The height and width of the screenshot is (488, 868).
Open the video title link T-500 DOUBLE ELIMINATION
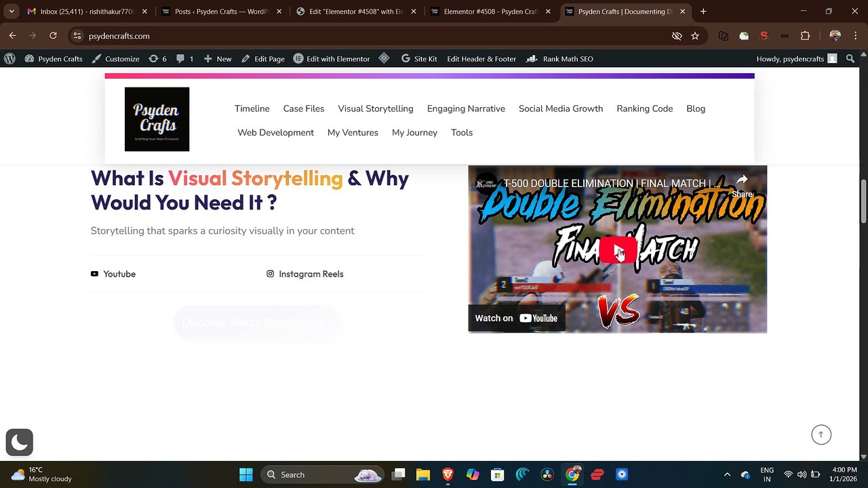(x=611, y=183)
